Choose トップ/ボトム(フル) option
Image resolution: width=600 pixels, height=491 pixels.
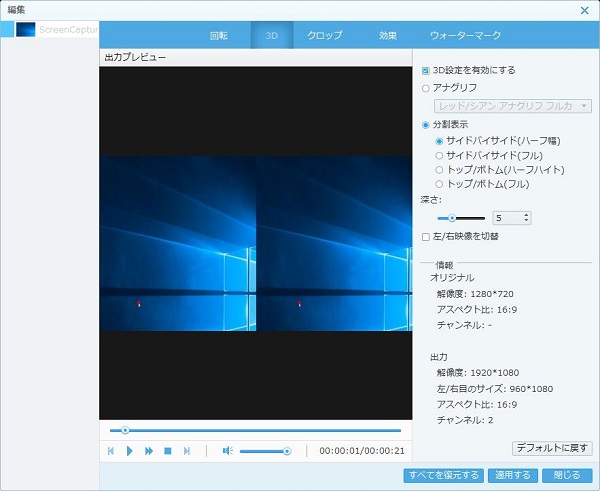click(x=439, y=184)
